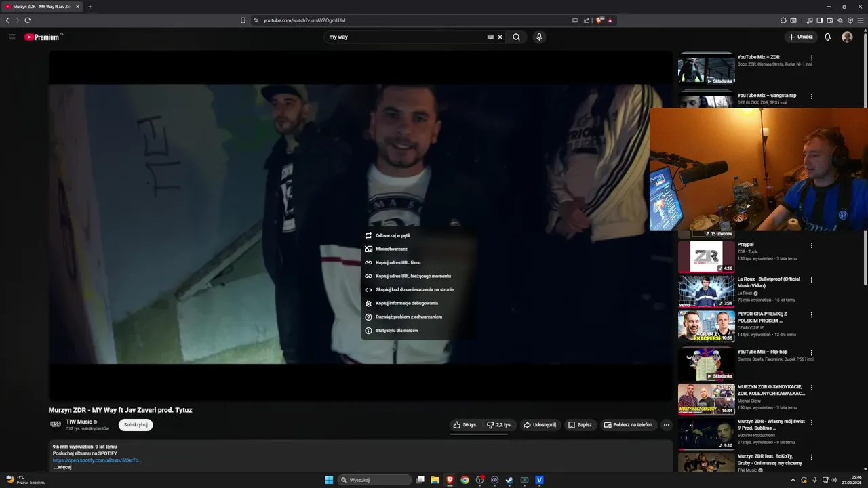
Task: Open options menu for Przypał video
Action: [x=811, y=245]
